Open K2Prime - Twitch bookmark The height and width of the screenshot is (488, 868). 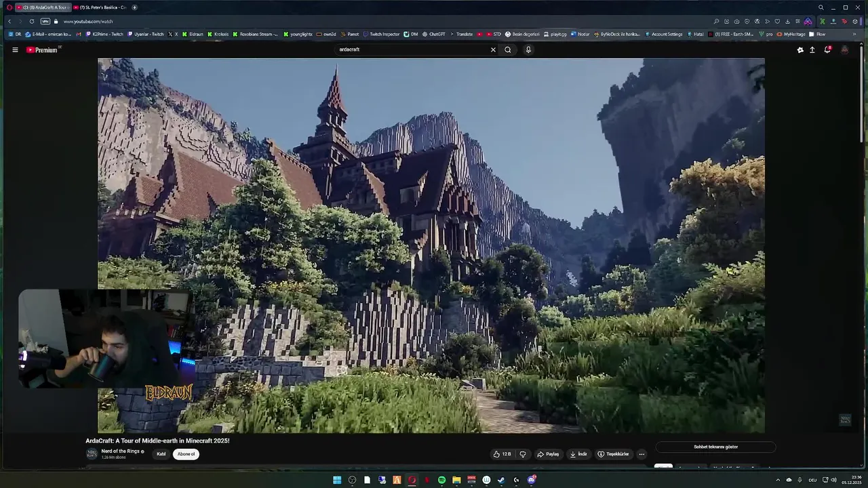click(104, 34)
